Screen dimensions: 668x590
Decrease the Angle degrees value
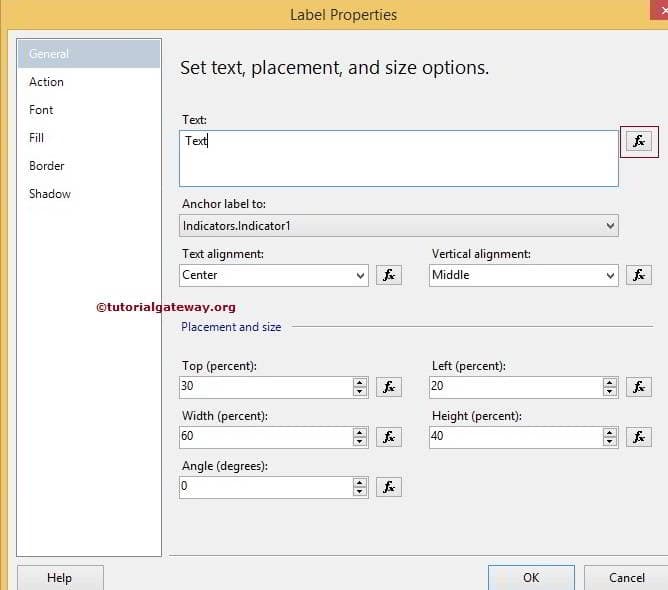[360, 492]
